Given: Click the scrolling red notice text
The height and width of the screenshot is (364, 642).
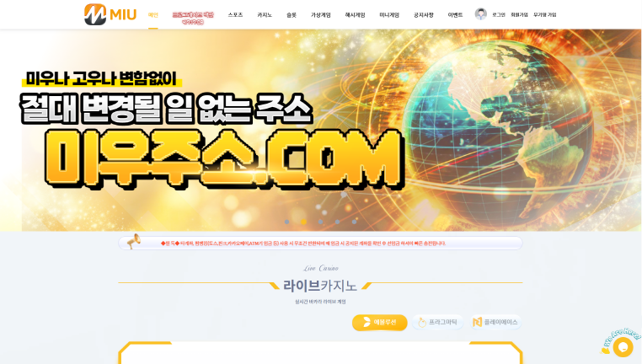Looking at the screenshot, I should (303, 244).
